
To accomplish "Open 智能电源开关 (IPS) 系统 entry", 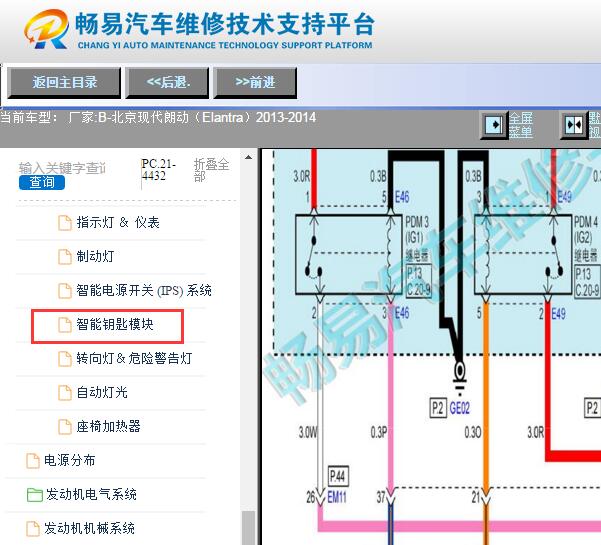I will tap(144, 291).
